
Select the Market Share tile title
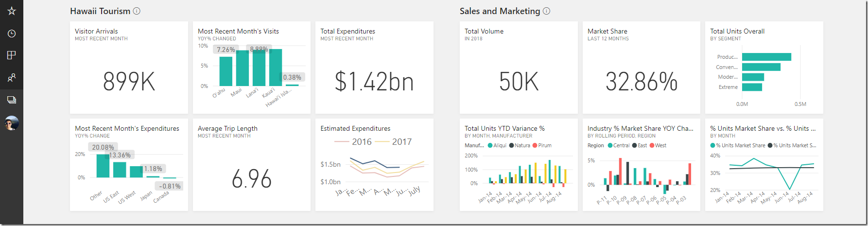607,31
